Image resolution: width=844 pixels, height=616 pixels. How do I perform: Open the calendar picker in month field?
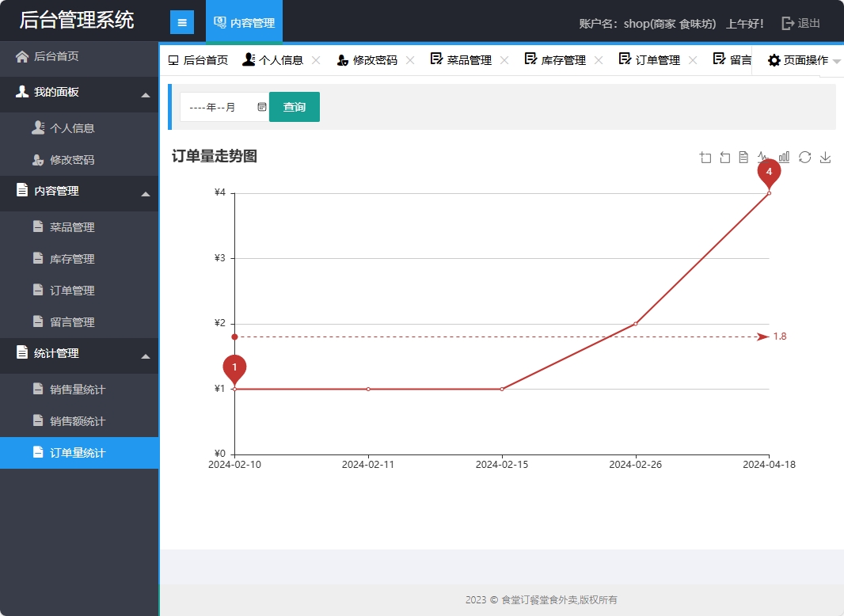pos(262,107)
